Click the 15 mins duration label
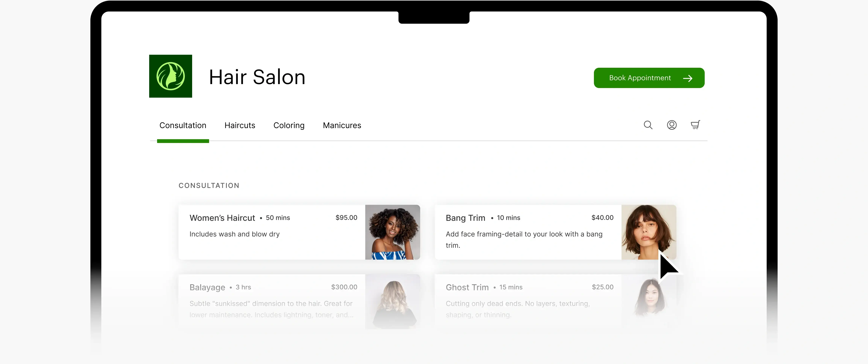This screenshot has height=364, width=868. coord(511,287)
